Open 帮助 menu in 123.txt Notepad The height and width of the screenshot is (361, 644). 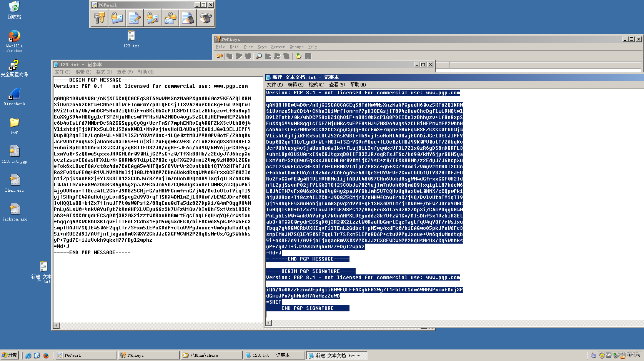point(145,72)
